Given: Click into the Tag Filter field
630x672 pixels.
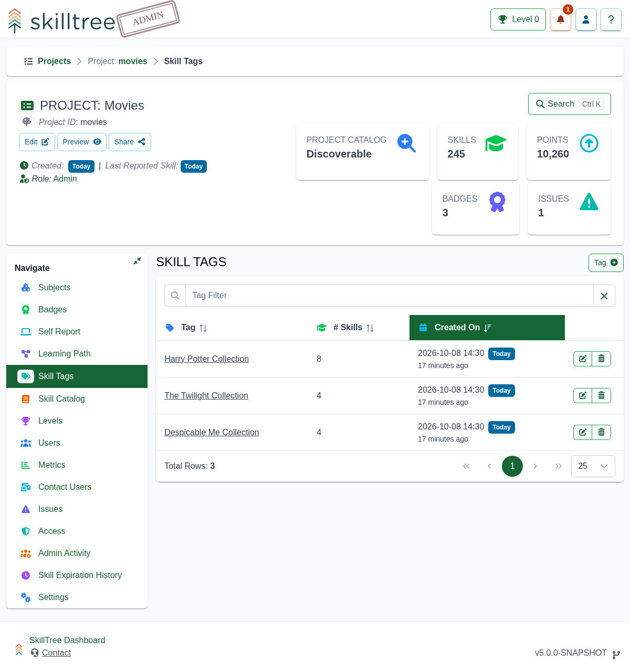Looking at the screenshot, I should [390, 296].
